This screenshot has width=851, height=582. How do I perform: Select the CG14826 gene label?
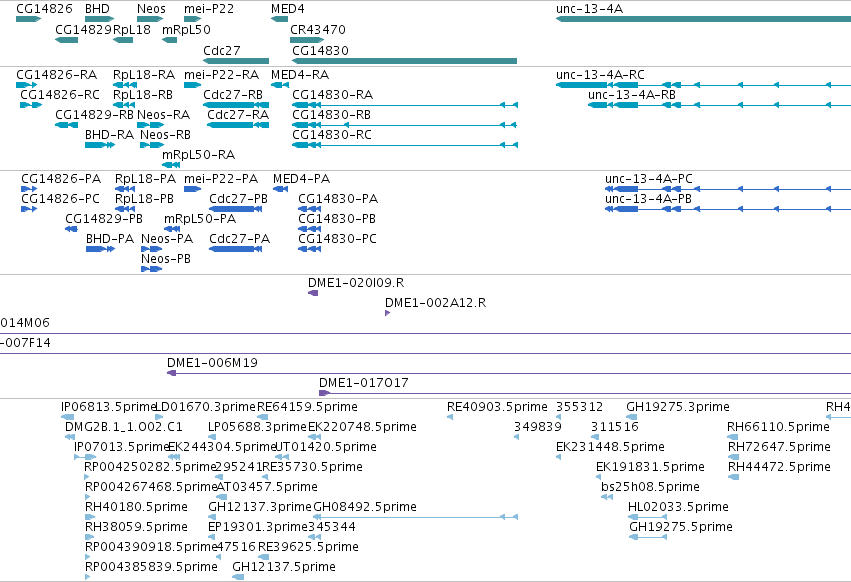[x=44, y=9]
